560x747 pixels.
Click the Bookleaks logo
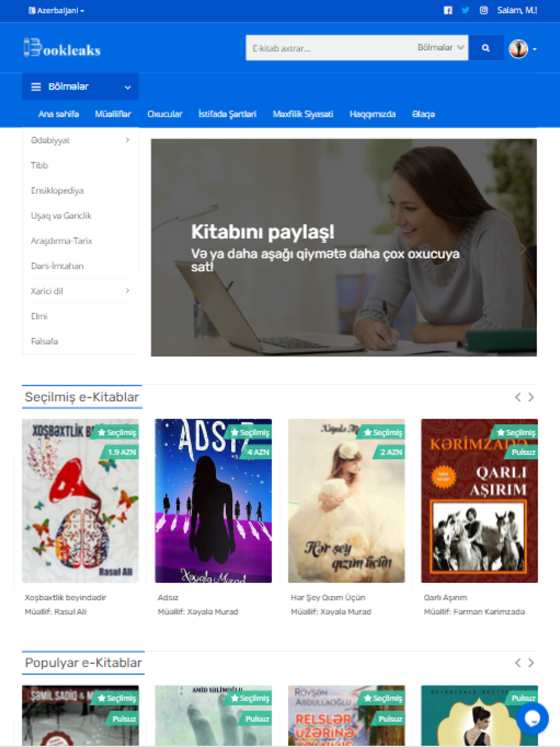(x=62, y=48)
